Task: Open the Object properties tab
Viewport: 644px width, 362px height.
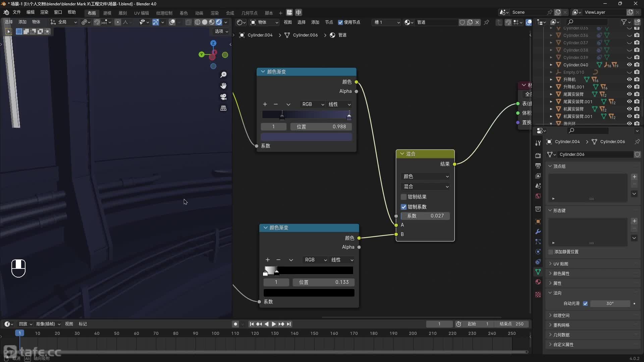Action: 538,222
